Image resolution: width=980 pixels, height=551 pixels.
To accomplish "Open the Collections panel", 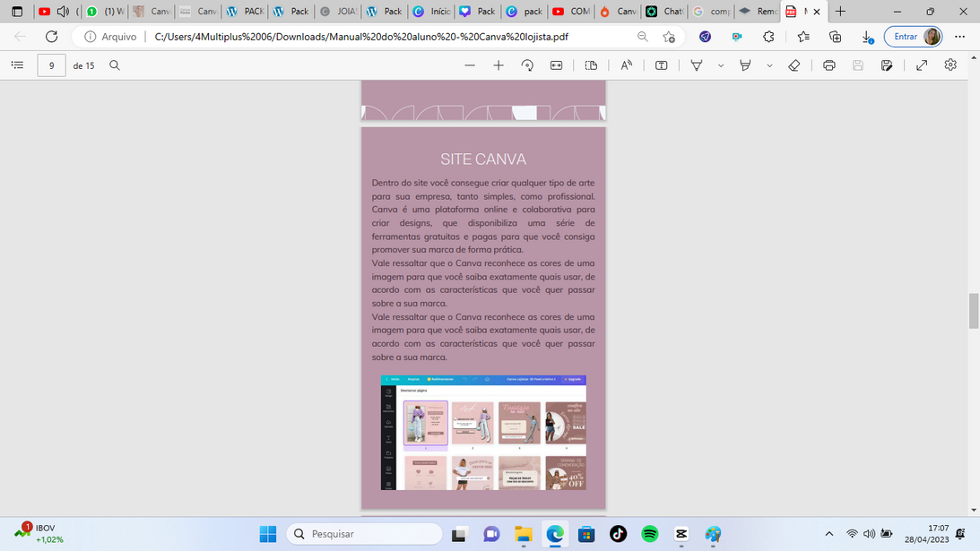I will (x=835, y=37).
